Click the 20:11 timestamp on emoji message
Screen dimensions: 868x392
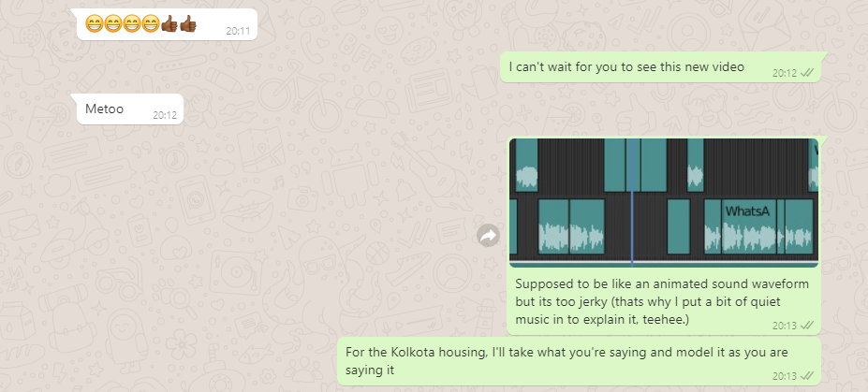click(x=238, y=31)
